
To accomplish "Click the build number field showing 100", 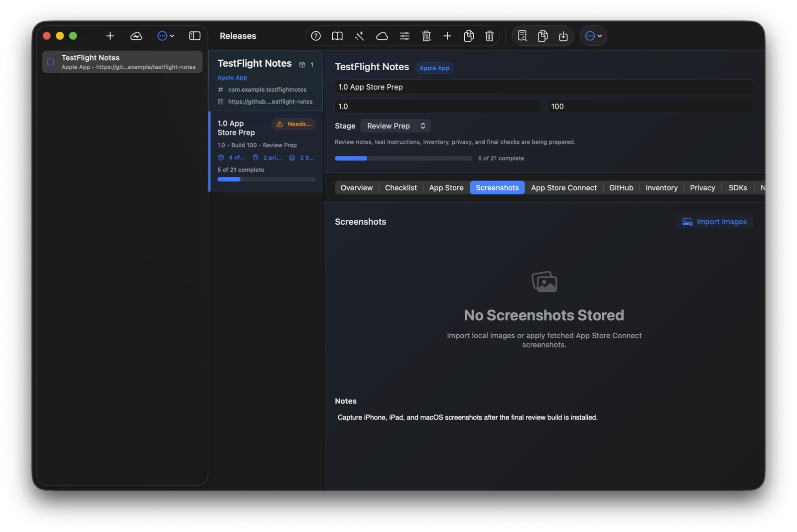I will click(x=651, y=106).
